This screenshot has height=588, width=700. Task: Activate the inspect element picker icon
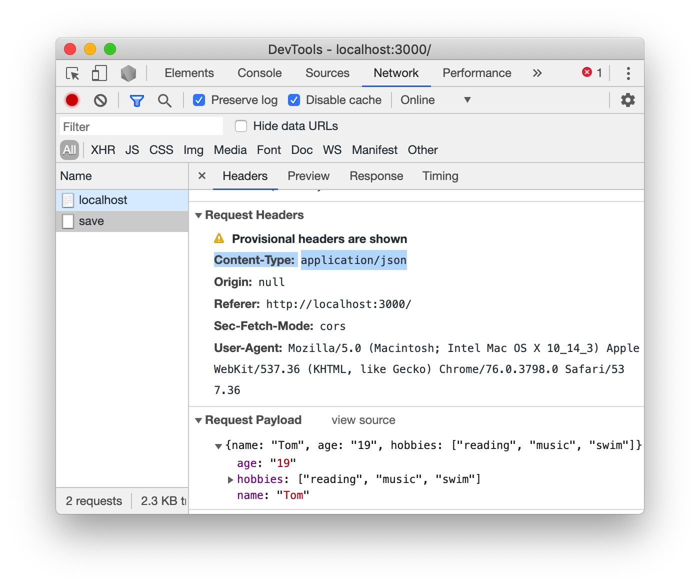tap(73, 73)
